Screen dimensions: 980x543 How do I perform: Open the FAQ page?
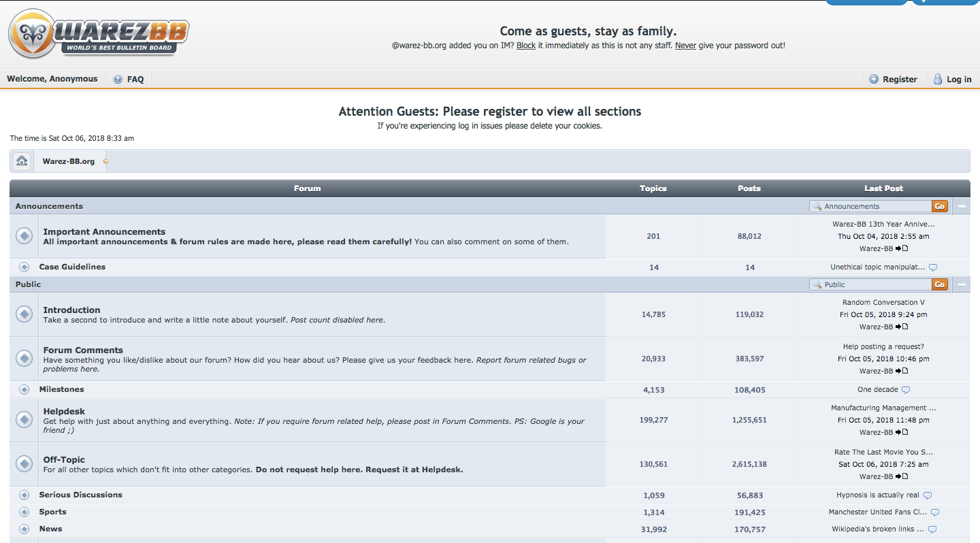coord(135,79)
